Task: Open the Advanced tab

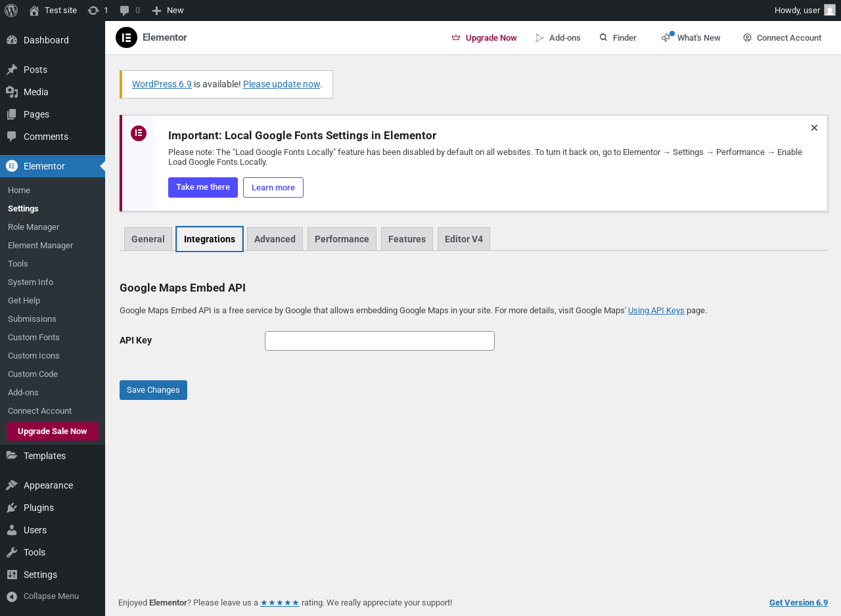Action: (275, 239)
